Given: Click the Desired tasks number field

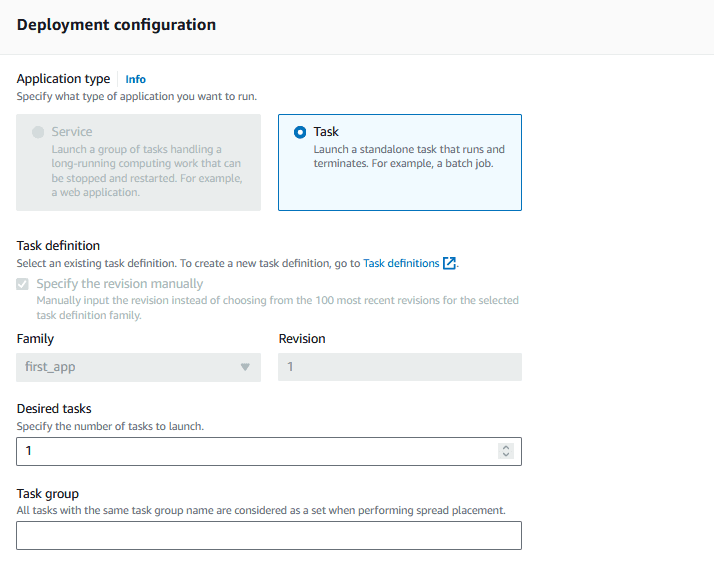Looking at the screenshot, I should tap(269, 451).
